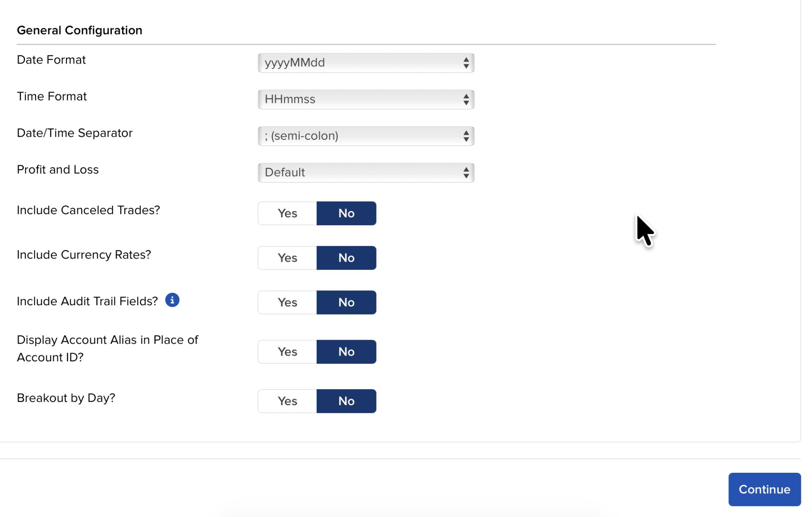Viewport: 812px width, 517px height.
Task: Open the Date Format dropdown
Action: point(365,63)
